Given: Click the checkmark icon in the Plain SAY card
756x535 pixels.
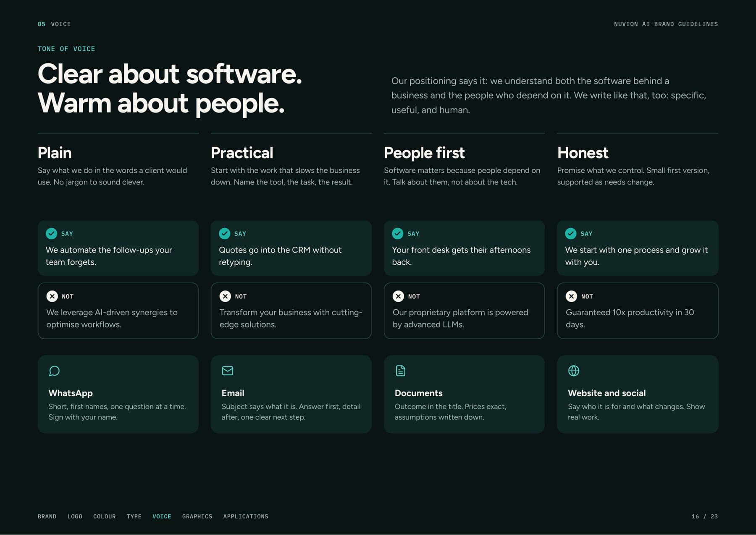Looking at the screenshot, I should point(52,233).
